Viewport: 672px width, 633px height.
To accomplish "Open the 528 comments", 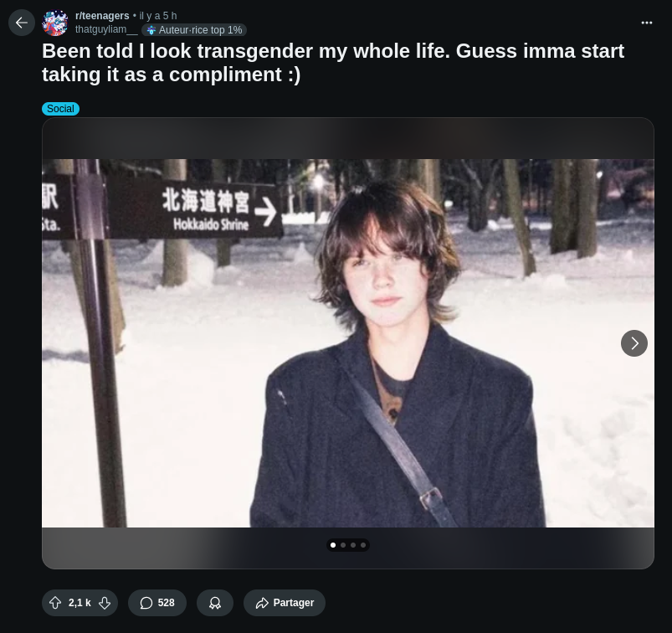I will click(x=157, y=603).
